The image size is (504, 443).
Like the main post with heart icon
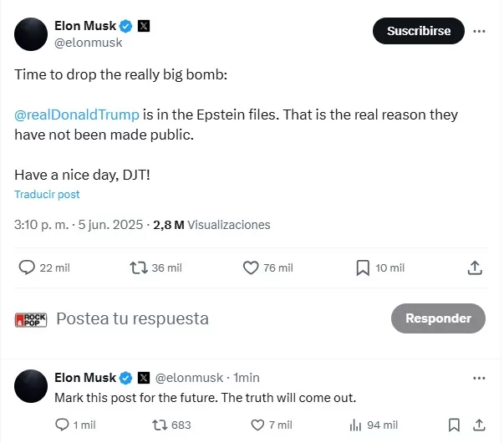[x=251, y=267]
